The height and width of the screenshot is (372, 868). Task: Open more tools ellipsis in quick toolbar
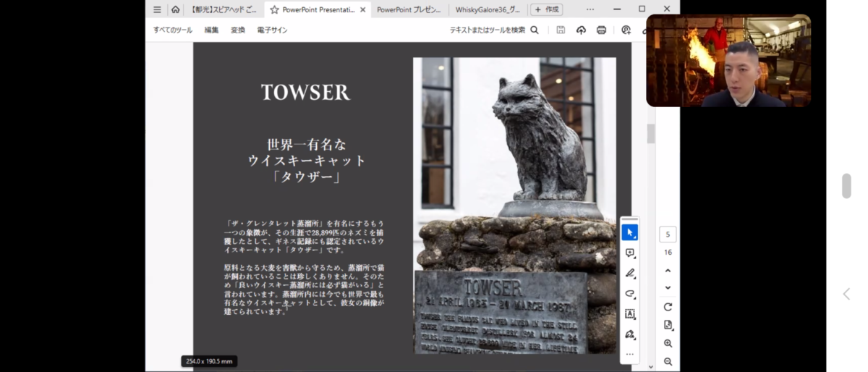click(x=630, y=354)
